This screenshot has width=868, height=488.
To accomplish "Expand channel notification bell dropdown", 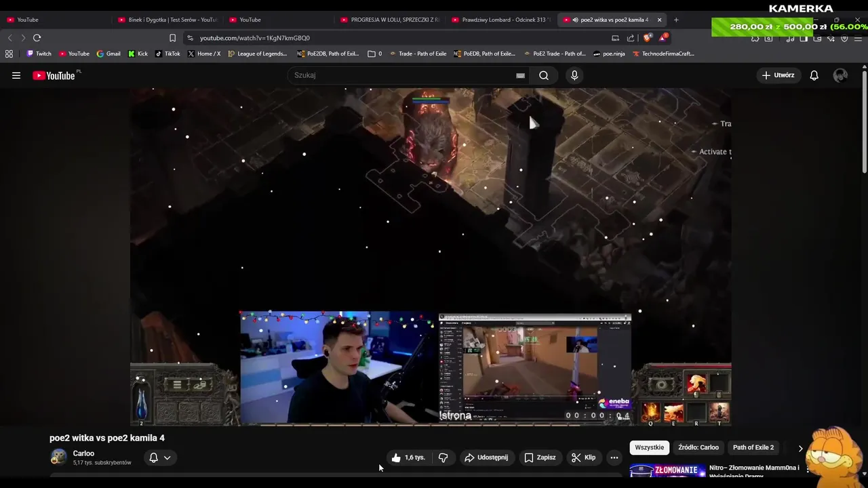I will point(160,457).
